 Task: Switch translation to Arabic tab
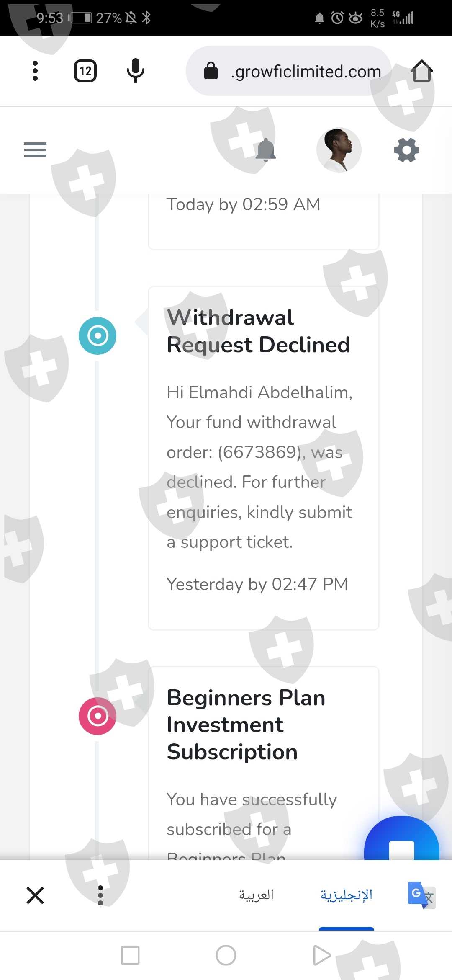256,895
